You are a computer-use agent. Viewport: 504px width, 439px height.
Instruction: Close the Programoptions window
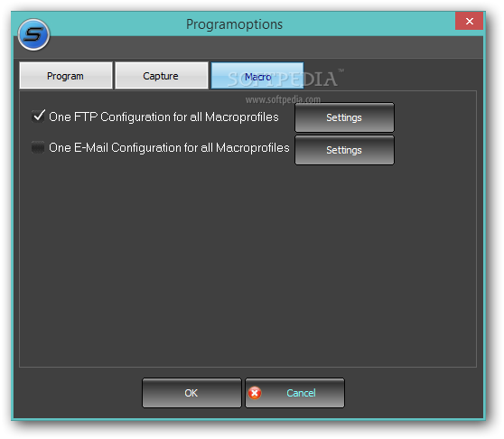[469, 21]
